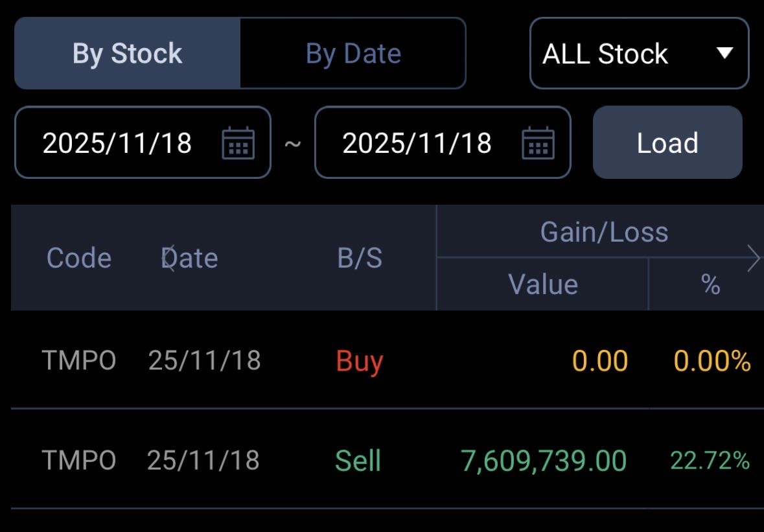Switch to the By Stock tab
764x532 pixels.
pyautogui.click(x=127, y=53)
